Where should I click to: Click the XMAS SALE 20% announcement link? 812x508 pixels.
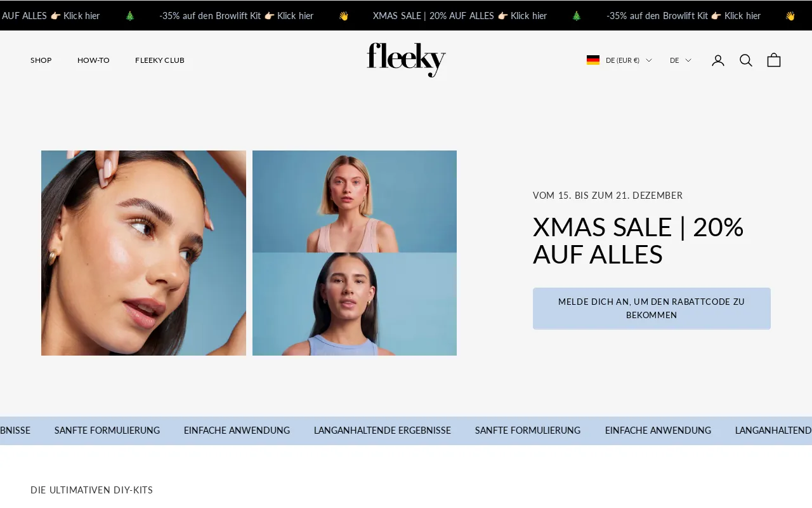click(x=460, y=16)
